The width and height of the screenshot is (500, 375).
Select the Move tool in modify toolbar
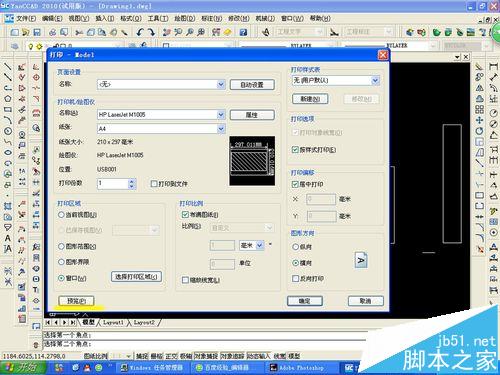click(x=479, y=120)
